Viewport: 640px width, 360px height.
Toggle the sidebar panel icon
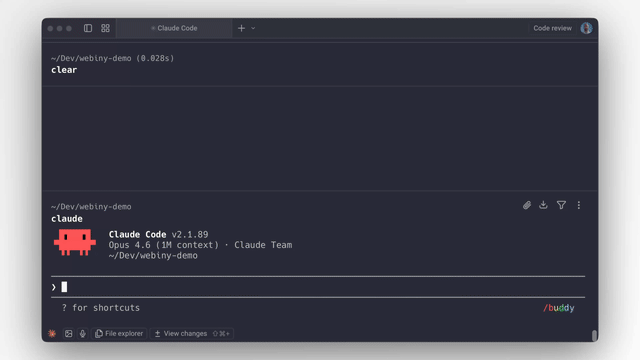88,28
